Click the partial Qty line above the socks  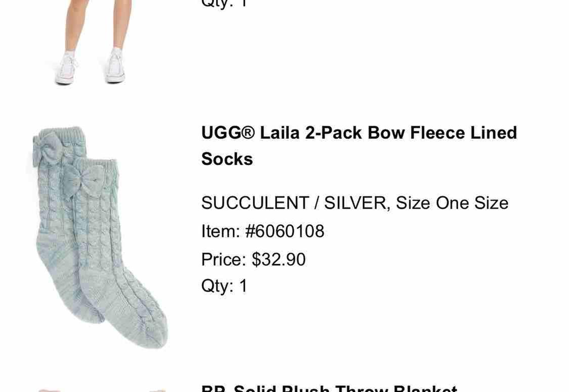(225, 3)
